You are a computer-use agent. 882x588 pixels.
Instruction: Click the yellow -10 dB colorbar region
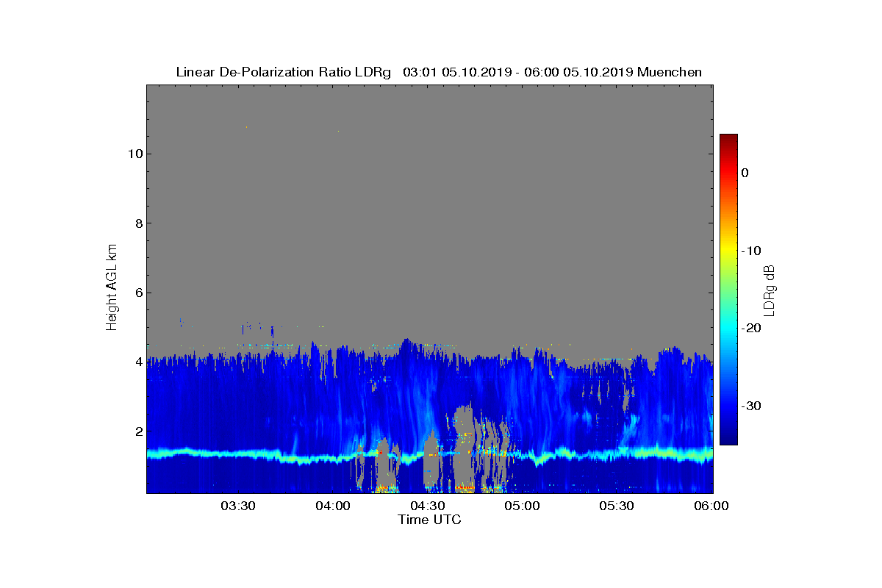728,251
